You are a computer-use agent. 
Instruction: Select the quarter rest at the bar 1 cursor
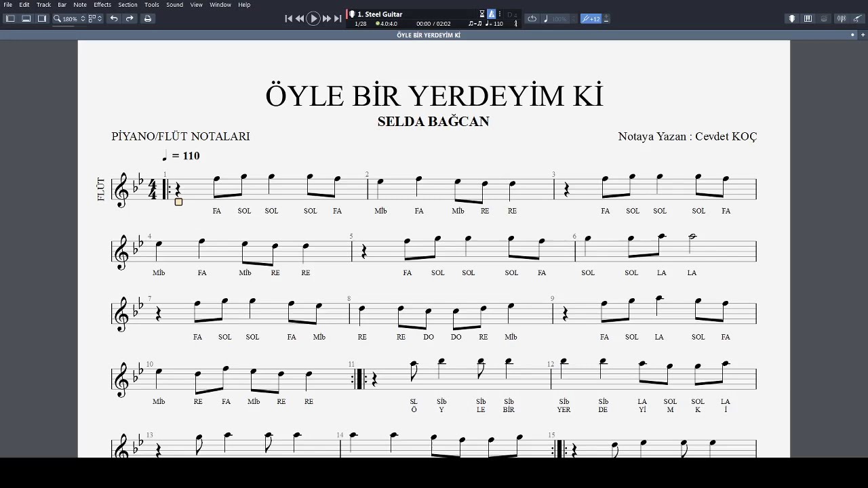coord(178,191)
